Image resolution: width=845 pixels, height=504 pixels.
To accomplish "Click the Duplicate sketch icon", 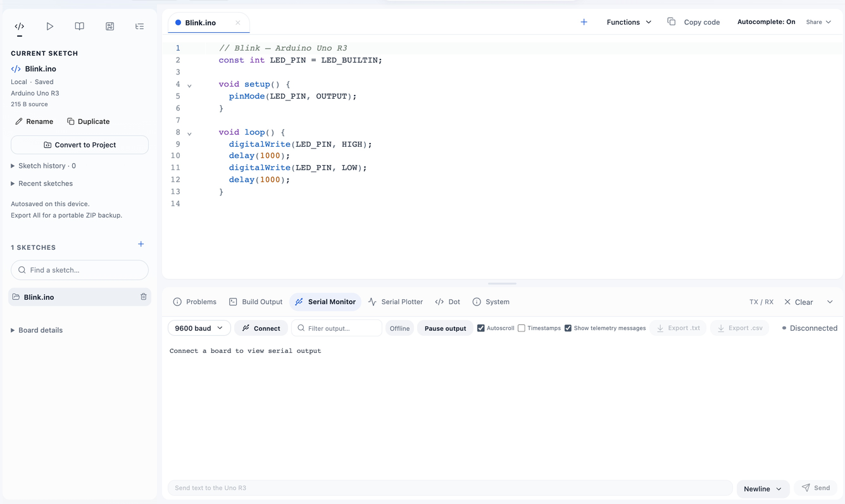I will [x=71, y=121].
